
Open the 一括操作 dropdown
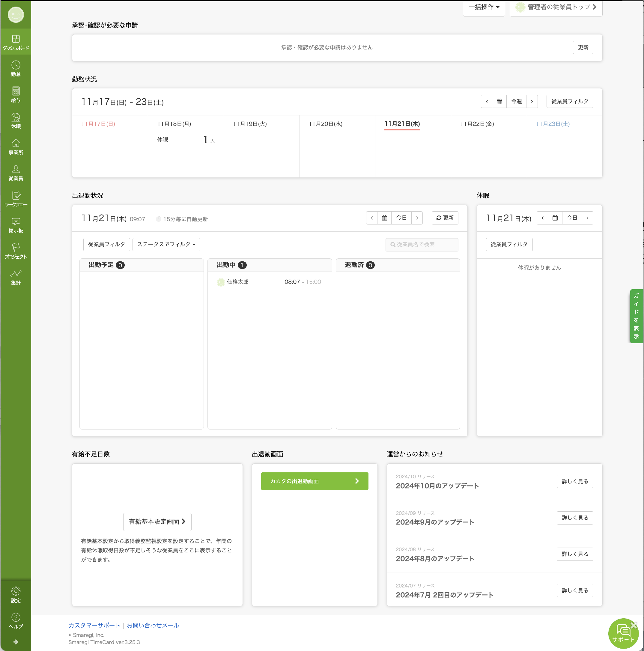click(x=484, y=7)
